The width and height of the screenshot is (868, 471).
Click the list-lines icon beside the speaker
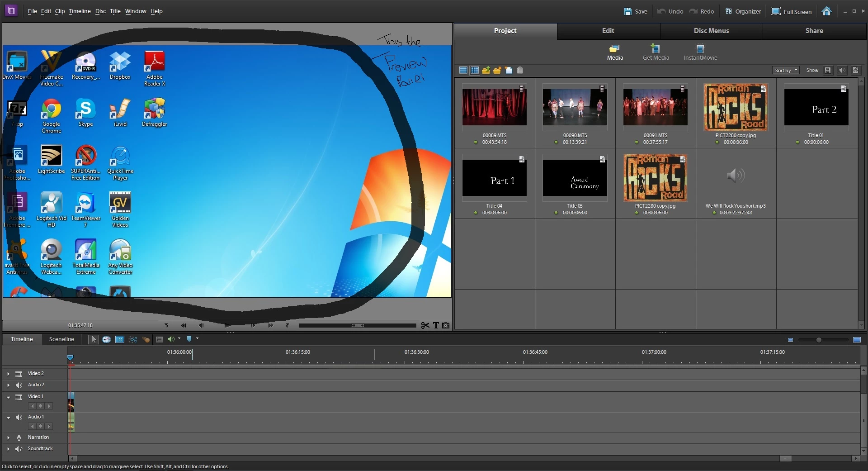pos(159,339)
